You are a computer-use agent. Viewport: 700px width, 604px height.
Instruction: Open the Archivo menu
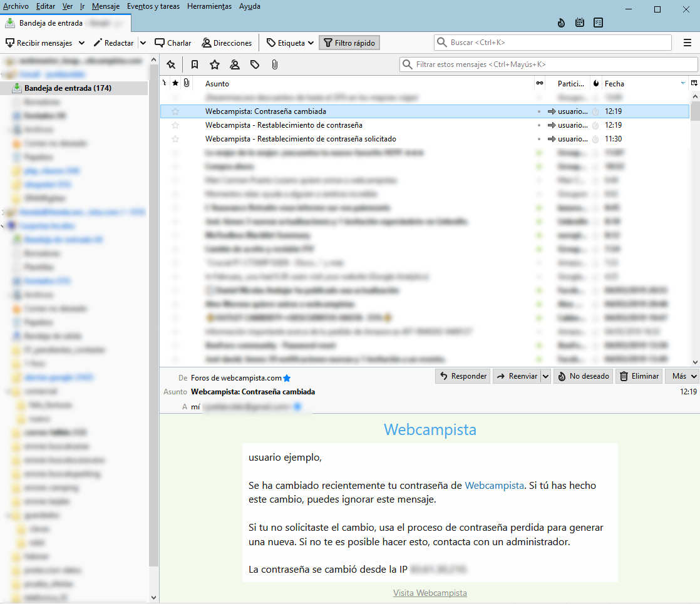coord(16,6)
